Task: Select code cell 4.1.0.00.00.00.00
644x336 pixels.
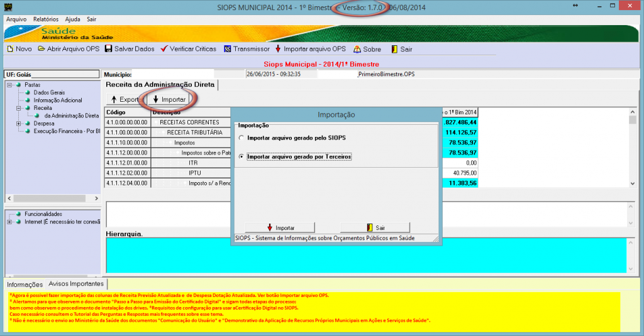Action: click(x=128, y=122)
